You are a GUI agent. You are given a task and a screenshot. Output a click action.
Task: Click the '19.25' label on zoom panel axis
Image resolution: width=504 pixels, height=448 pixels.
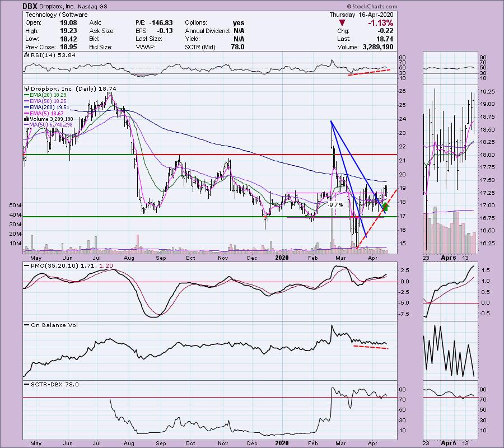click(488, 92)
